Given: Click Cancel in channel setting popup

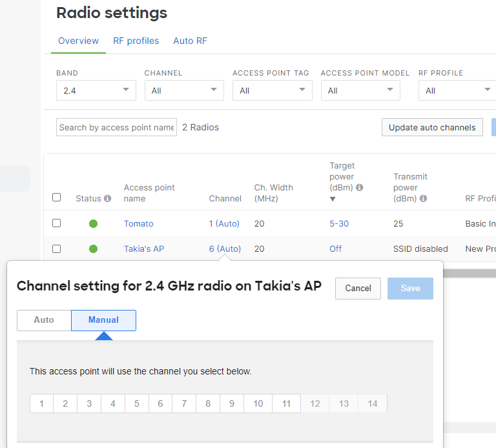Looking at the screenshot, I should [x=358, y=289].
